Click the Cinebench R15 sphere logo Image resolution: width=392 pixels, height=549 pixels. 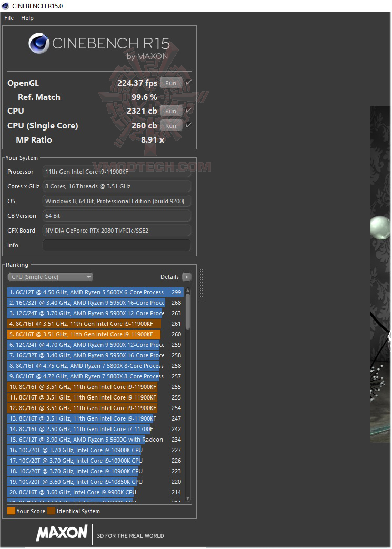[x=39, y=43]
